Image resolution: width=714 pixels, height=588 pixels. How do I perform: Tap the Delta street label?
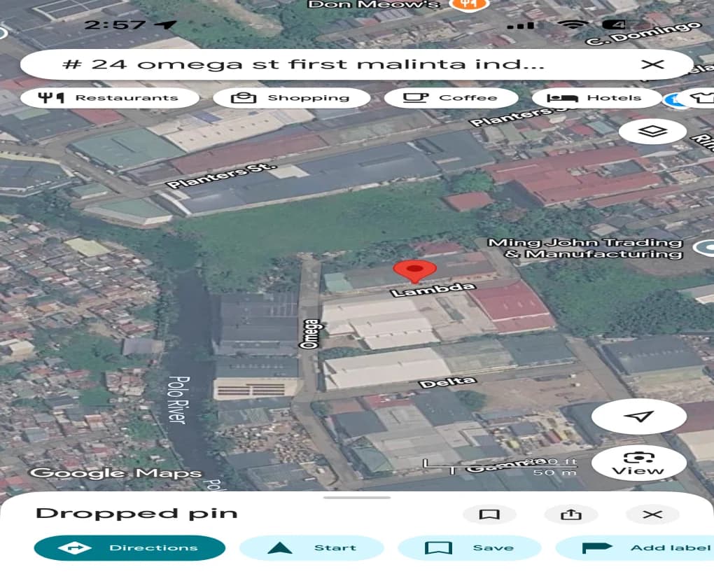[x=447, y=383]
